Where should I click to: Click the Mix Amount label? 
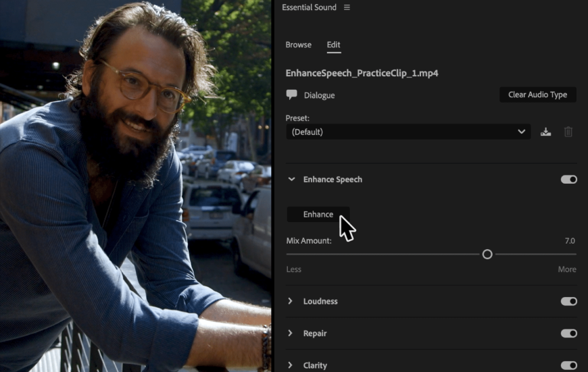coord(309,241)
